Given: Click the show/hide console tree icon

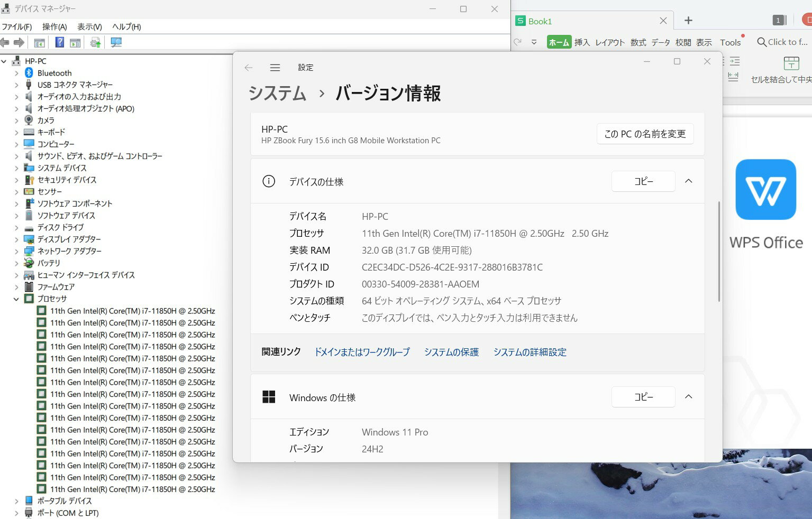Looking at the screenshot, I should 40,43.
